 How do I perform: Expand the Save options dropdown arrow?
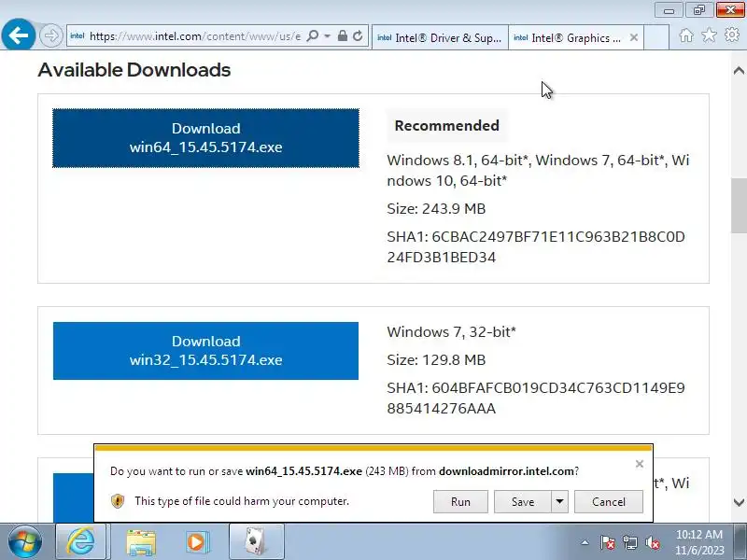559,502
